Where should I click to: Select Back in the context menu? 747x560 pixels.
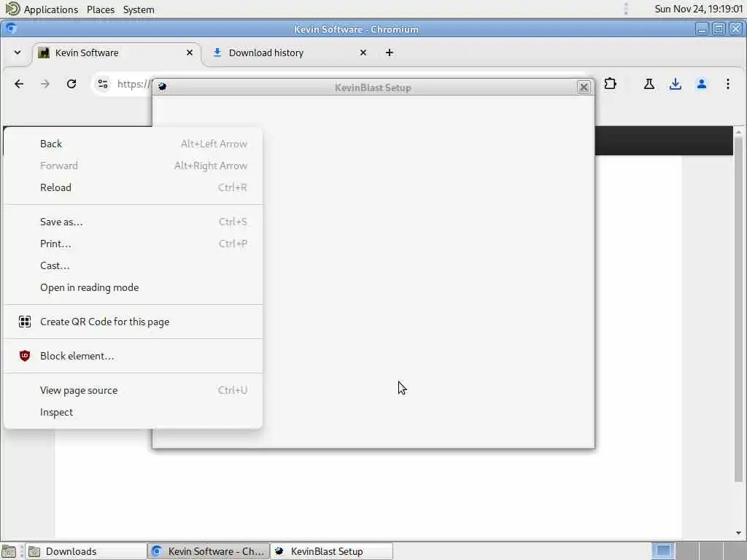tap(133, 144)
